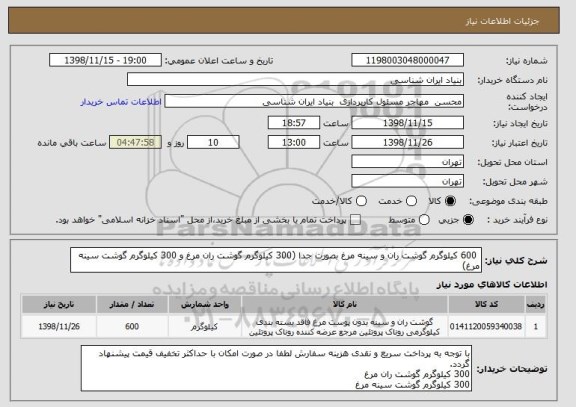Click the ردیف column header

point(535,304)
